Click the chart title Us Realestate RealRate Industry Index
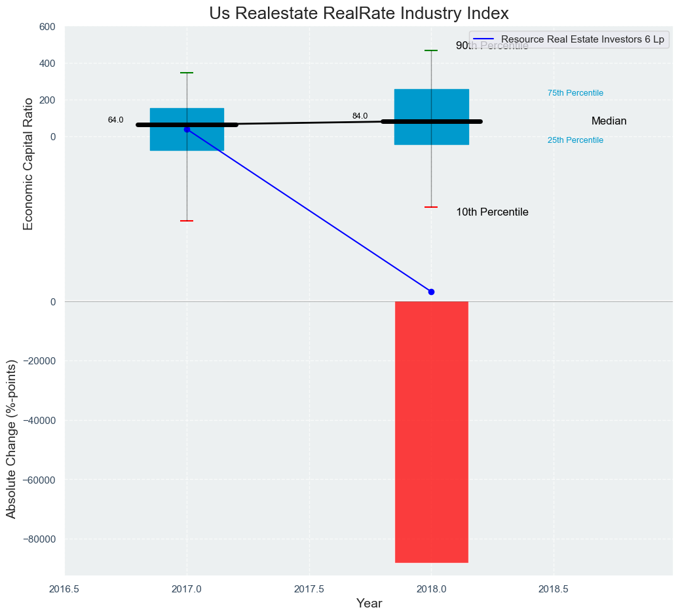Image resolution: width=680 pixels, height=616 pixels. click(x=359, y=13)
